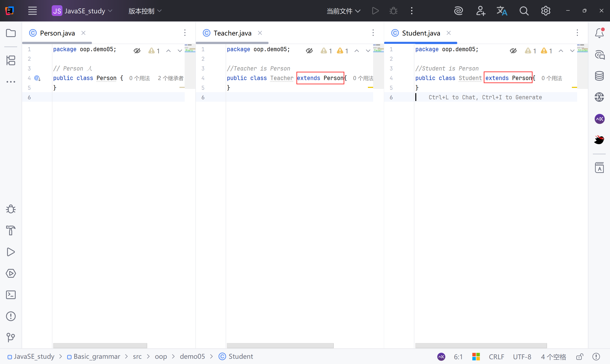610x364 pixels.
Task: Open the Notifications bell panel
Action: (599, 33)
